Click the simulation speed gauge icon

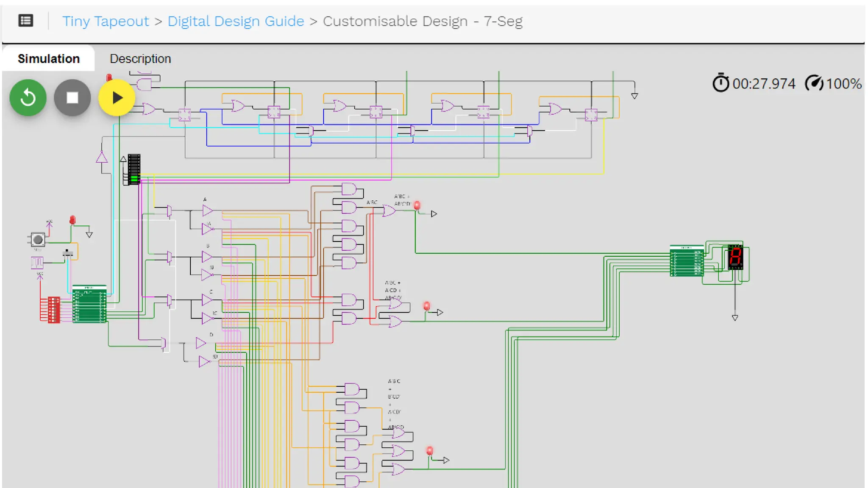click(814, 83)
